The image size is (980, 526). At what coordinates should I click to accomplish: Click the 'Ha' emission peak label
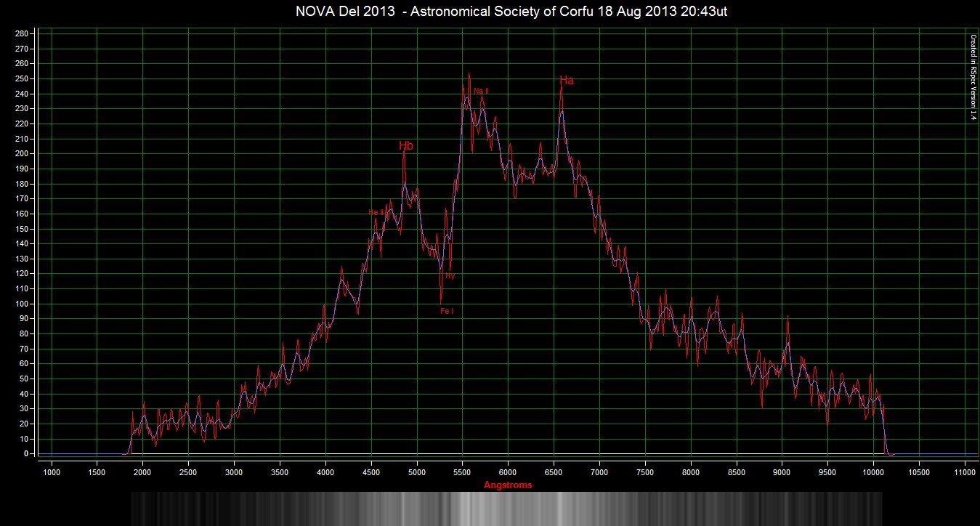tap(567, 81)
